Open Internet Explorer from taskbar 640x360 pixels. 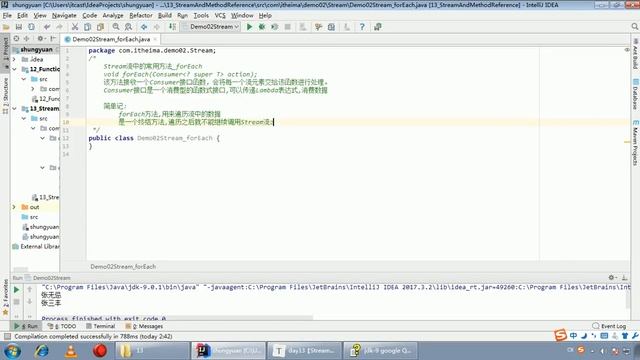click(41, 351)
